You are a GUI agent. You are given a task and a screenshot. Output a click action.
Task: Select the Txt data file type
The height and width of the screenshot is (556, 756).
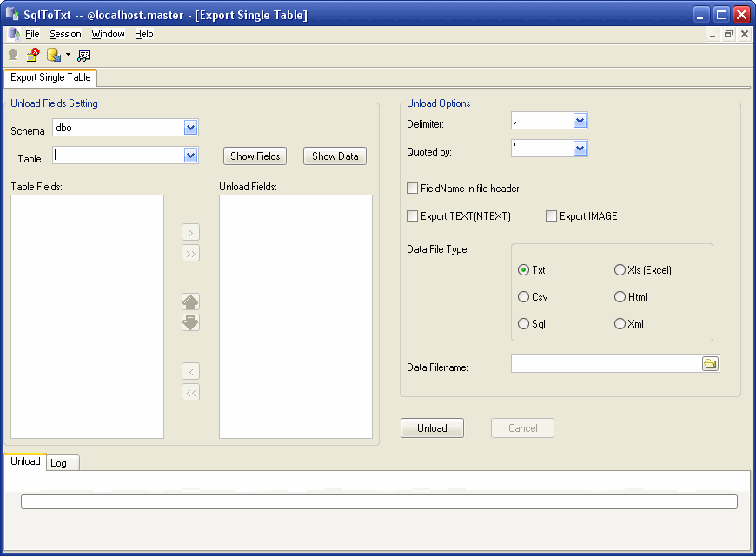[x=523, y=270]
